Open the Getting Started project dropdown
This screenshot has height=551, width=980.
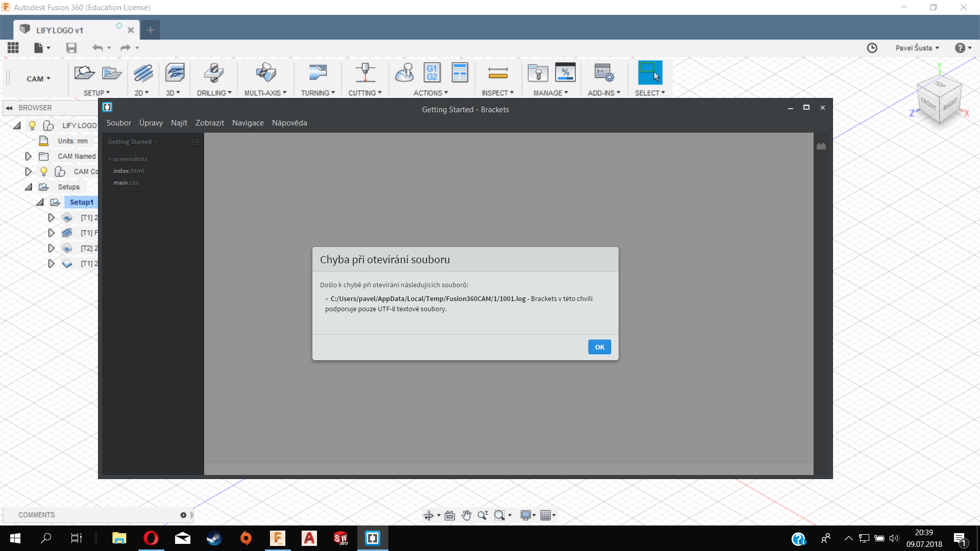click(x=132, y=142)
